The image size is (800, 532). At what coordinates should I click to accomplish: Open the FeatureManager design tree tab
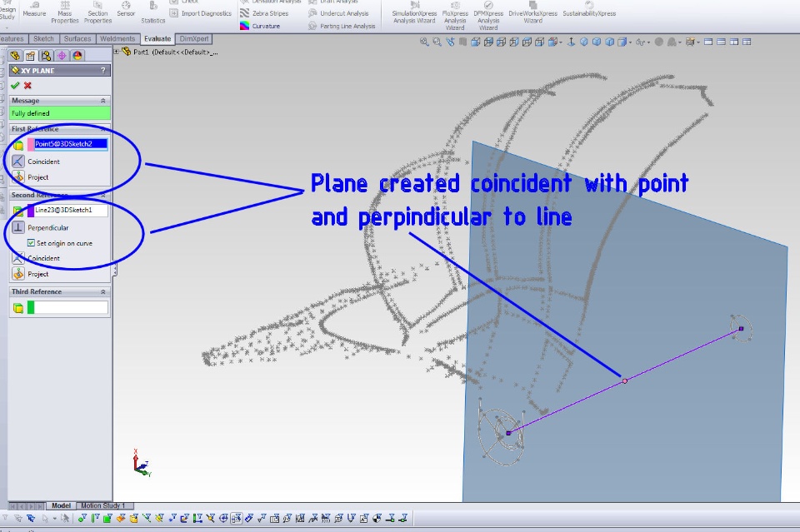tap(15, 56)
